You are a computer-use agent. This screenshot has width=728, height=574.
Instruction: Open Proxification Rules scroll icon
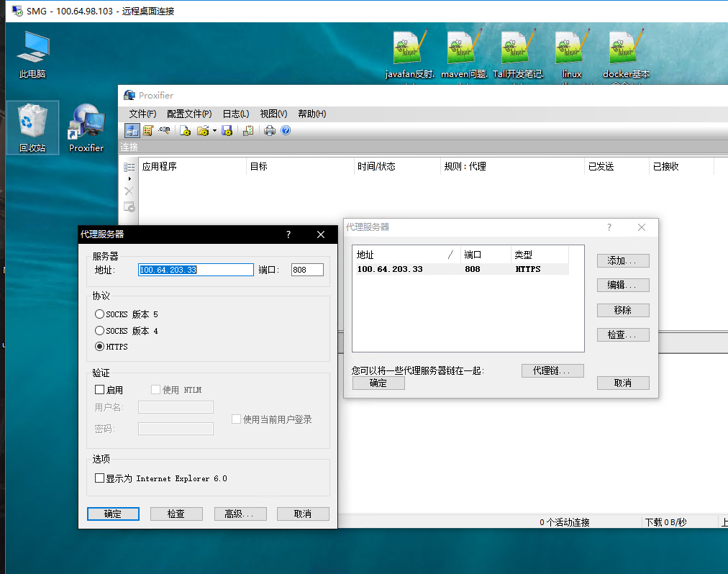point(148,130)
